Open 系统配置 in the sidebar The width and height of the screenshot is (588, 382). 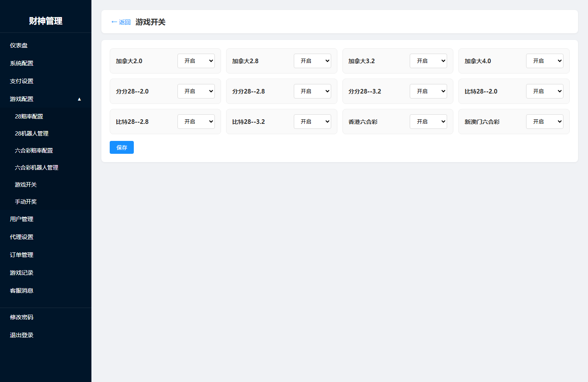pos(46,63)
